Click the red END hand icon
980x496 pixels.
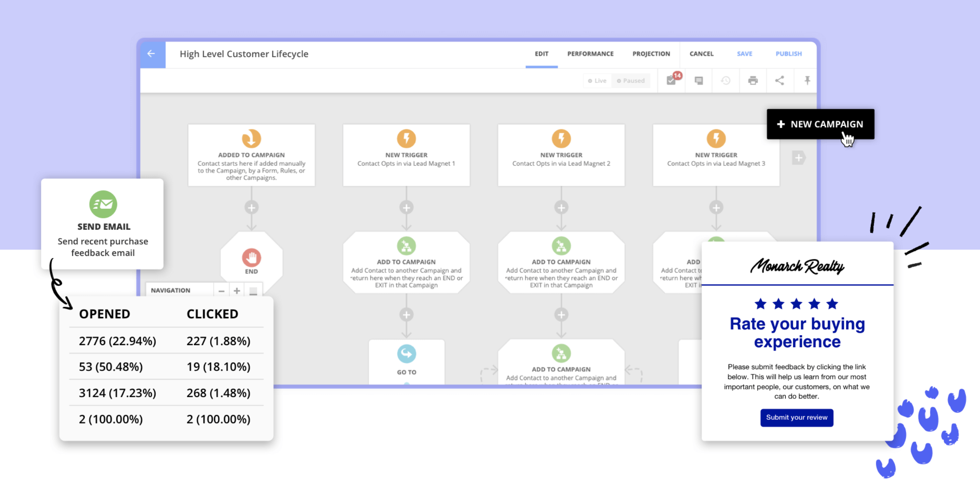pos(251,258)
